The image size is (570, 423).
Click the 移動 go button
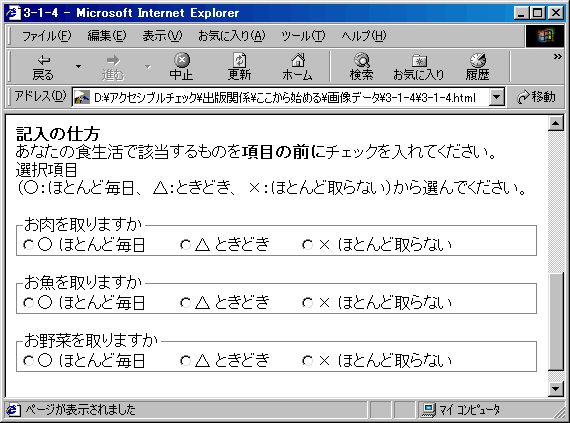point(536,97)
